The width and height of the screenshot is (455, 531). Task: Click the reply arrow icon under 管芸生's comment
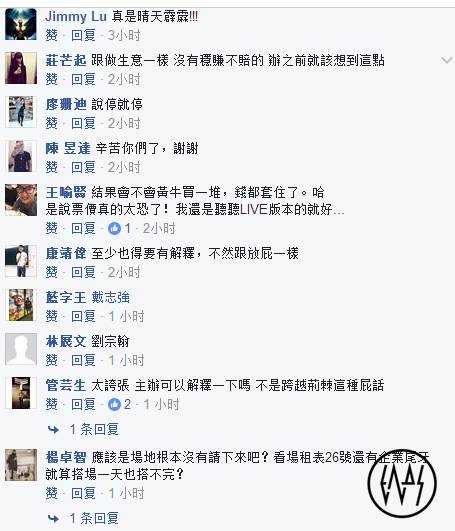point(53,430)
